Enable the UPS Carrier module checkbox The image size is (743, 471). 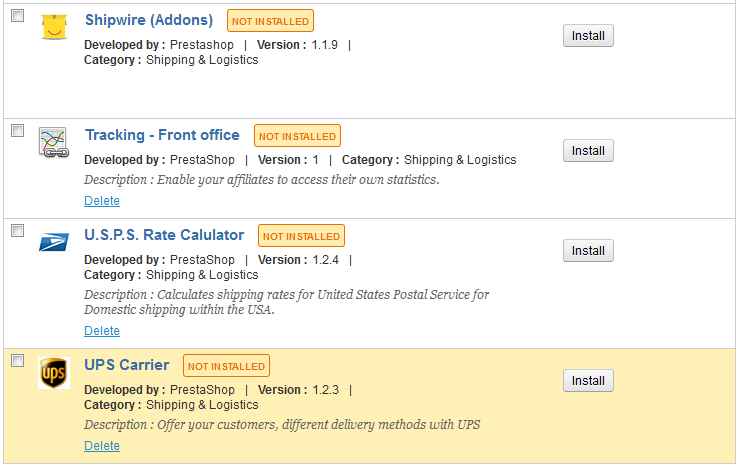[x=17, y=361]
